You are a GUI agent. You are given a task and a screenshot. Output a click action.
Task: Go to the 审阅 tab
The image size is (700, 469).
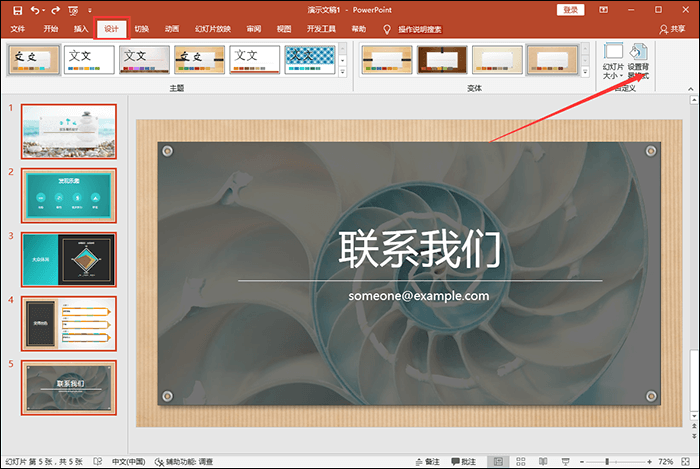tap(254, 29)
